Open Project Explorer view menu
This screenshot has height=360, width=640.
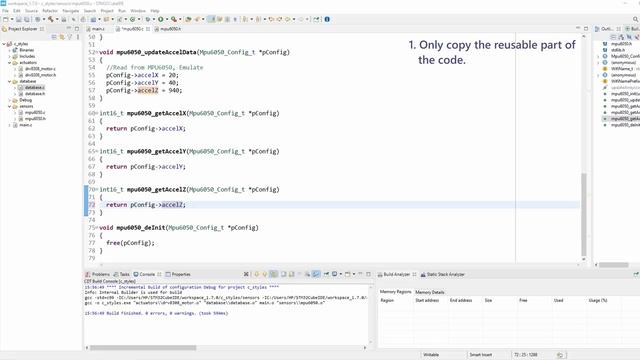[x=78, y=37]
